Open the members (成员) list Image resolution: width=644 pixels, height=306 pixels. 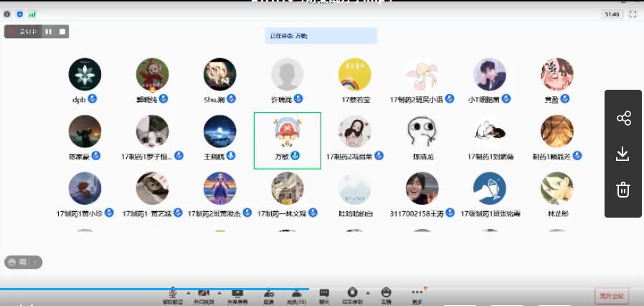point(295,295)
